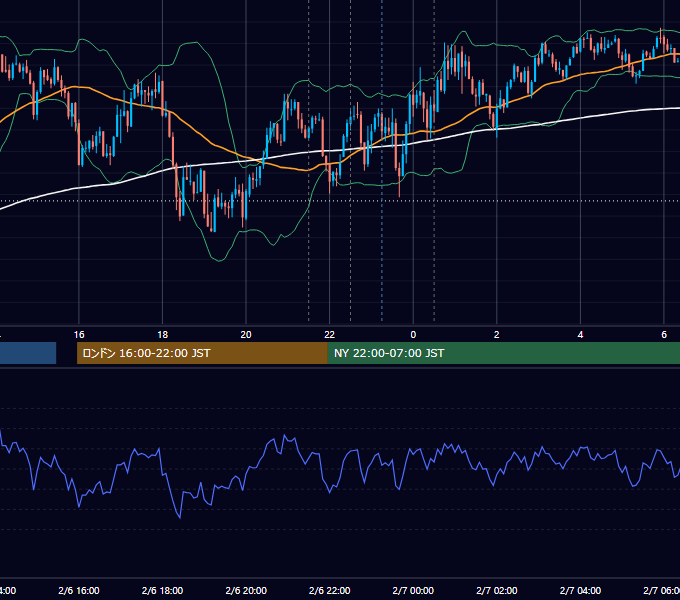This screenshot has height=600, width=680.
Task: Click the white dotted horizontal price line
Action: [340, 201]
